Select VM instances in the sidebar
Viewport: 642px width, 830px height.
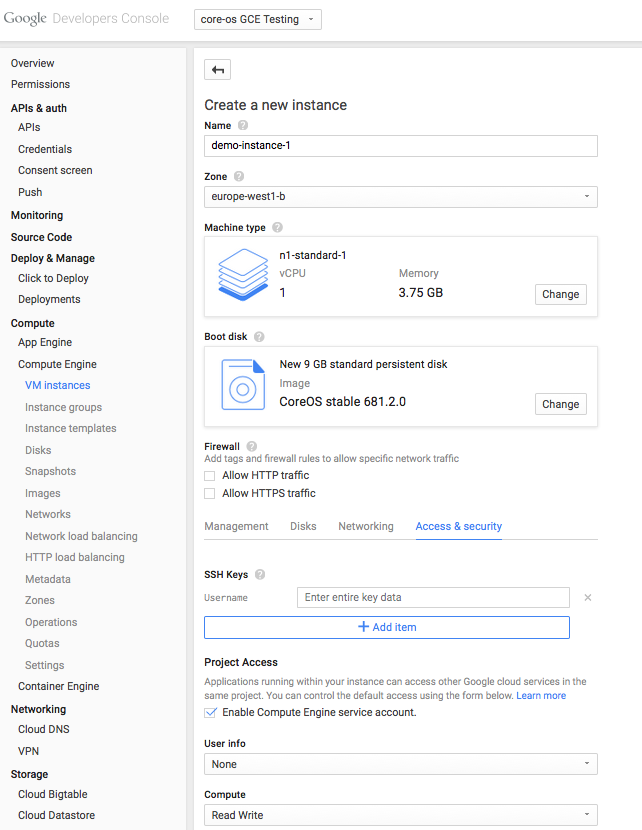(58, 385)
